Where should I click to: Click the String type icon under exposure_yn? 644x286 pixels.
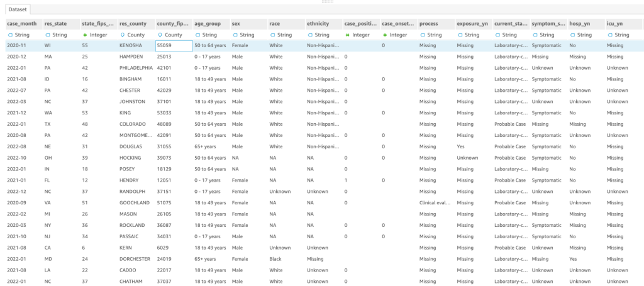click(460, 35)
